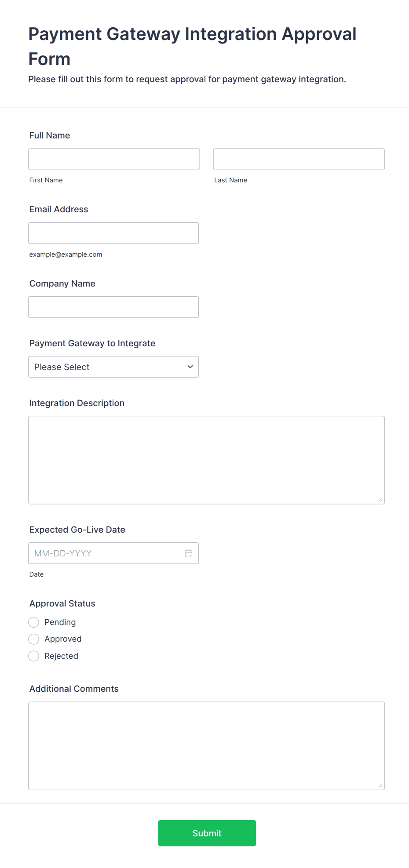Screen dimensions: 409x868
Task: Mark the status as Rejected
Action: (34, 656)
